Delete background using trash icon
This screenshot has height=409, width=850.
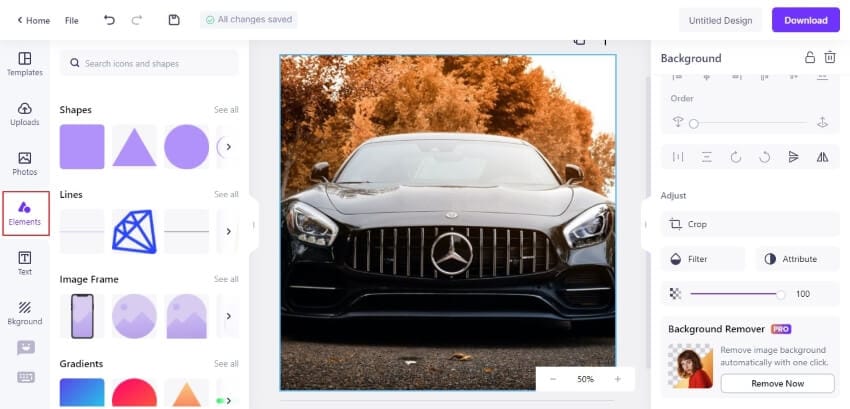click(829, 57)
